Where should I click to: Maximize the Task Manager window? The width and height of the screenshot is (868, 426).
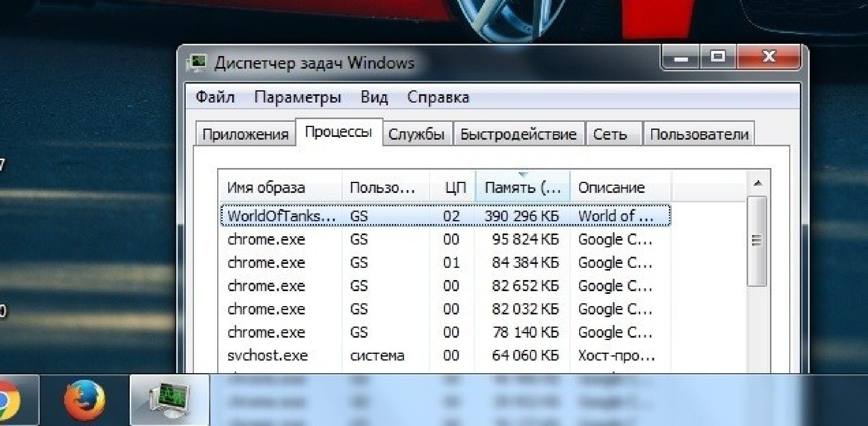tap(718, 58)
